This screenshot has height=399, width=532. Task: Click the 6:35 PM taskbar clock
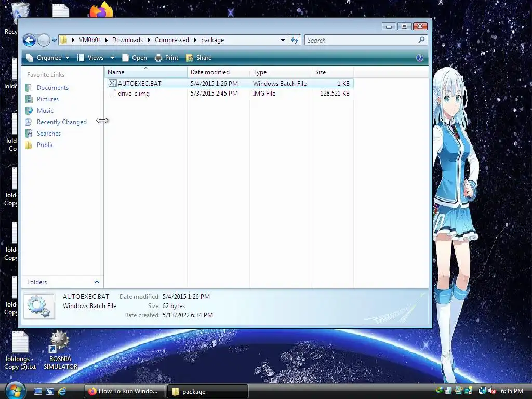[x=512, y=391]
